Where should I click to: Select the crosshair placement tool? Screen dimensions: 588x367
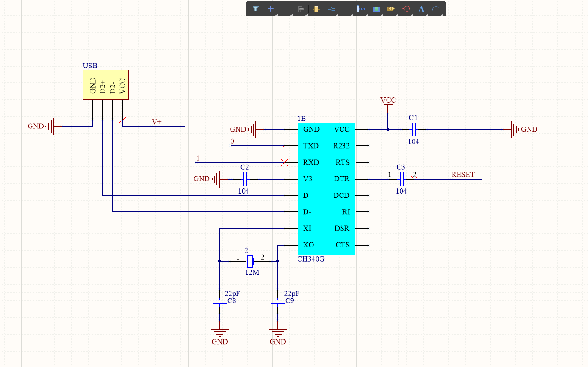tap(271, 8)
